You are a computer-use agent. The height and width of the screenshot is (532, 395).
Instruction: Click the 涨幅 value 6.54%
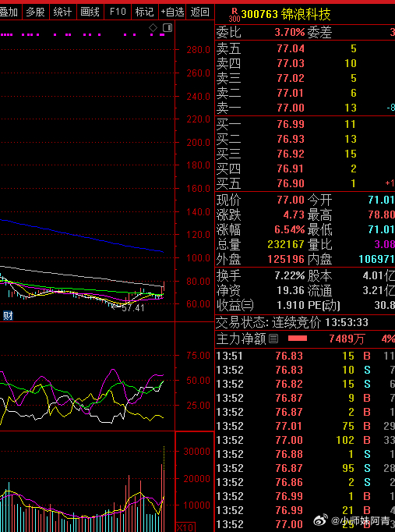pos(290,229)
